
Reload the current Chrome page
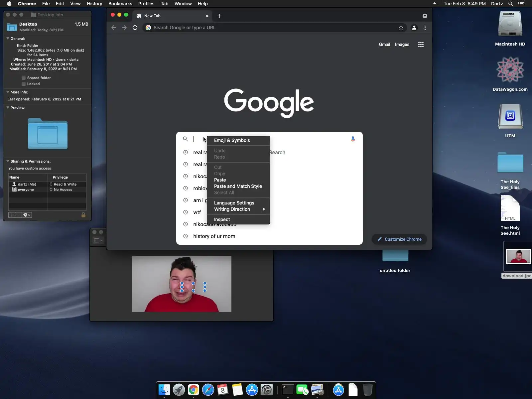pyautogui.click(x=135, y=28)
